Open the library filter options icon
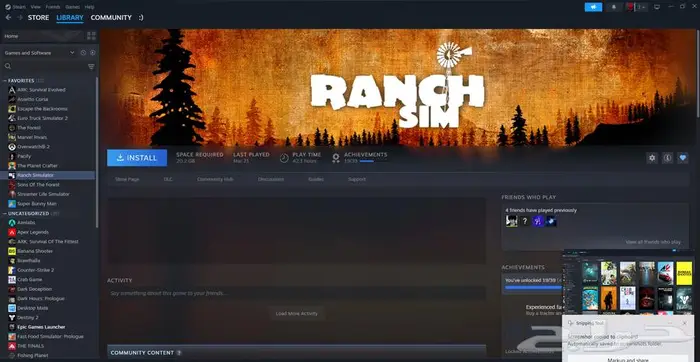The width and height of the screenshot is (700, 362). point(91,67)
